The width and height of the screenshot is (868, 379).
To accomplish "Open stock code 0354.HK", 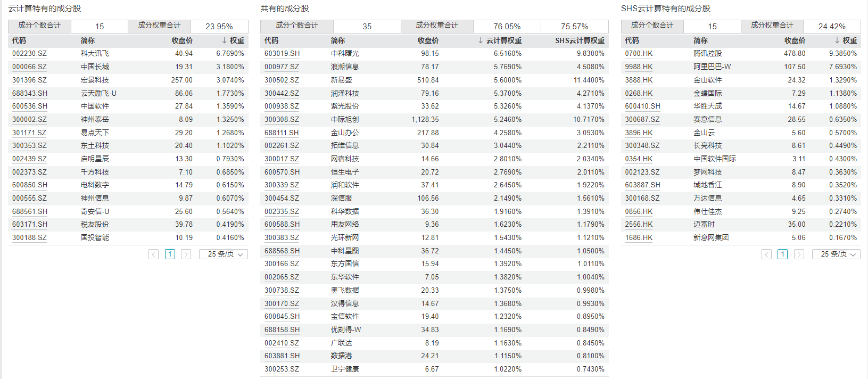I will click(x=639, y=159).
